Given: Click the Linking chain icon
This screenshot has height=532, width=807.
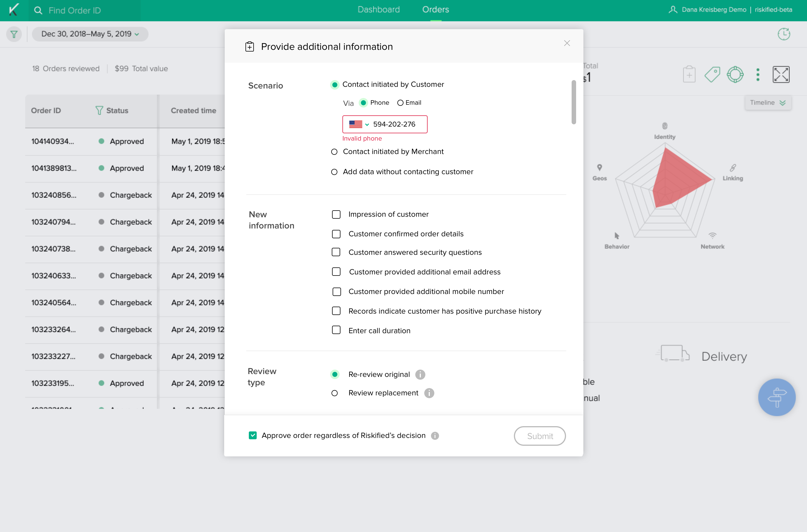Looking at the screenshot, I should [x=733, y=168].
